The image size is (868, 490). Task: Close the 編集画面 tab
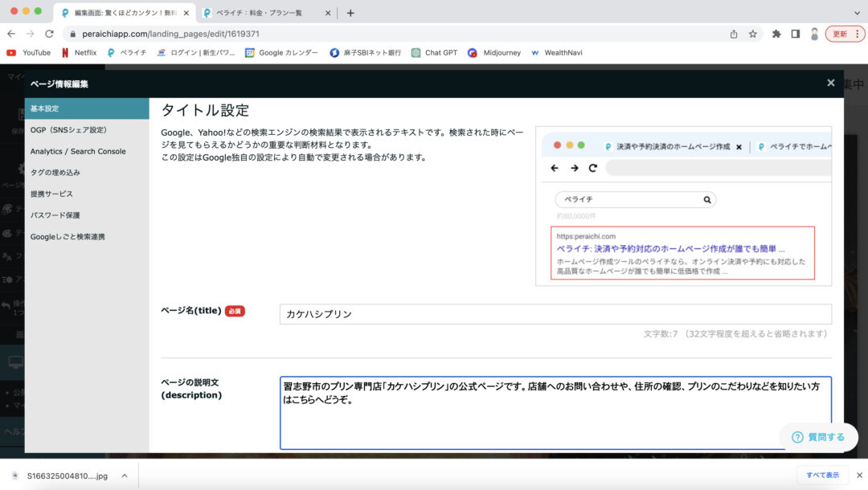click(186, 13)
